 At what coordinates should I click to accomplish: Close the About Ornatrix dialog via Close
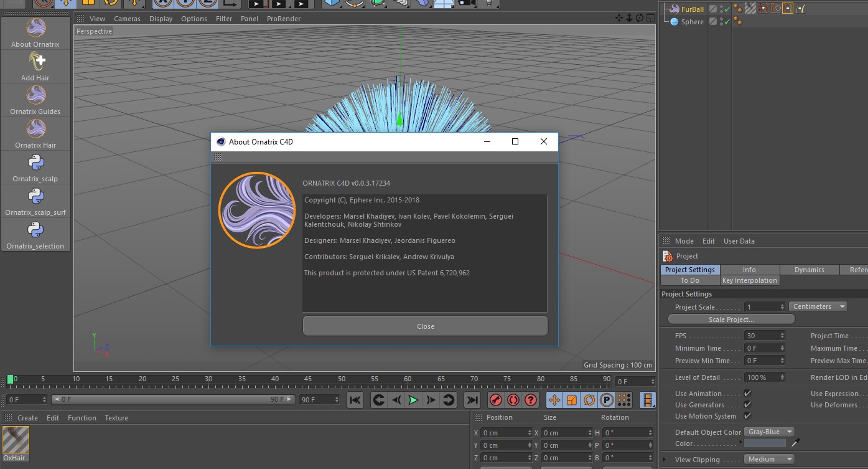coord(425,326)
